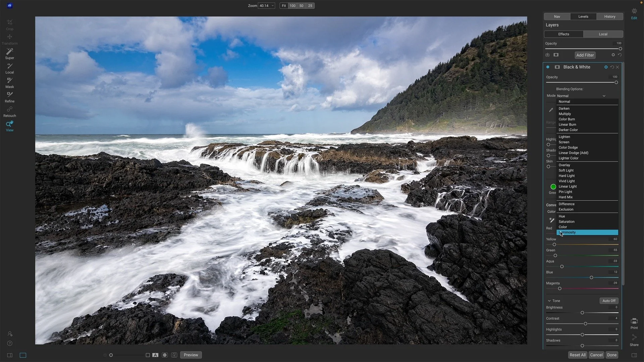Viewport: 644px width, 362px height.
Task: Toggle visibility of the Black & White filter
Action: pyautogui.click(x=548, y=67)
